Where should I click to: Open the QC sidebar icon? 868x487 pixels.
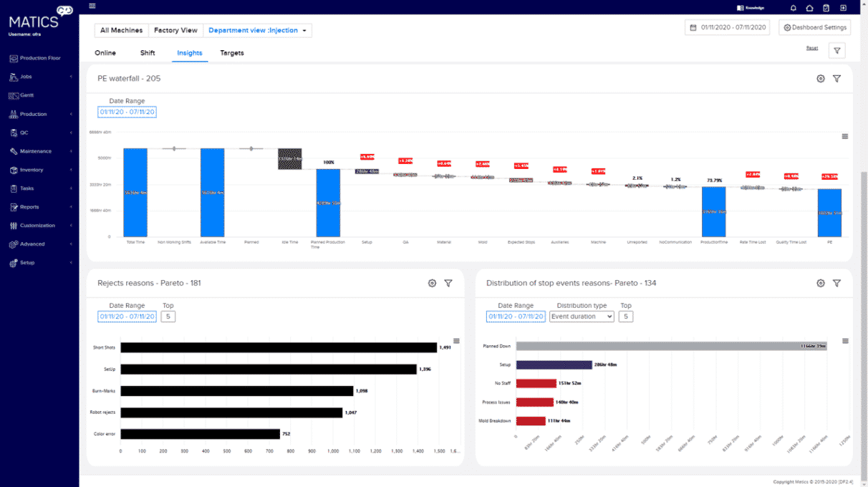click(x=14, y=132)
